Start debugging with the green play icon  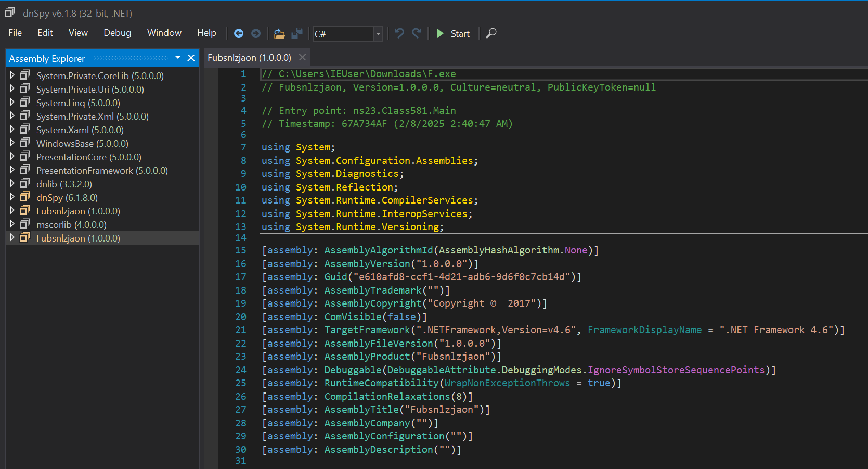click(x=440, y=33)
